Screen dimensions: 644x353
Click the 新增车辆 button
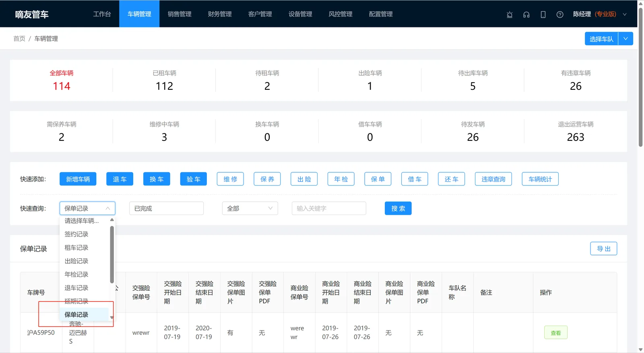pyautogui.click(x=78, y=179)
